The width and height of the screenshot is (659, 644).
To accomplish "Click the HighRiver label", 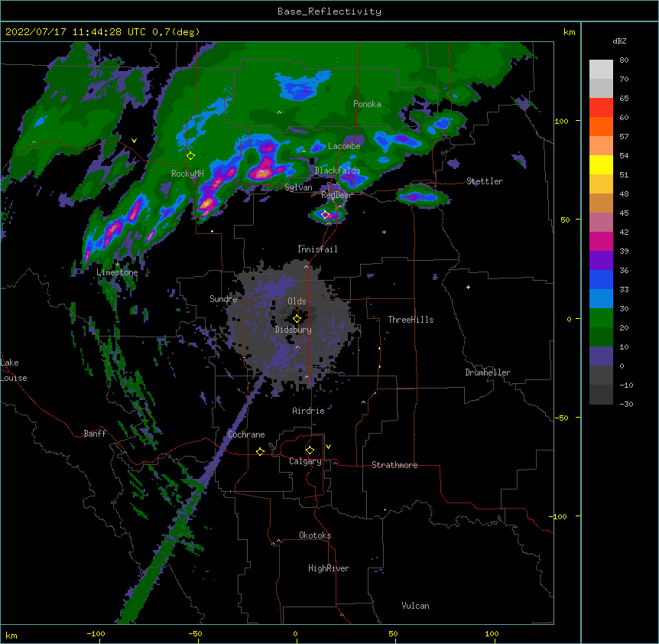I will point(329,568).
